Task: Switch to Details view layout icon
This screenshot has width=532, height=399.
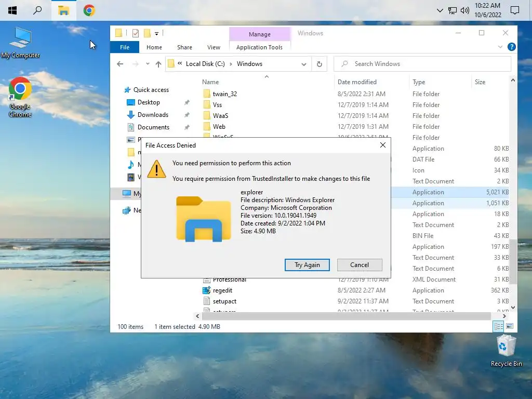Action: tap(498, 326)
